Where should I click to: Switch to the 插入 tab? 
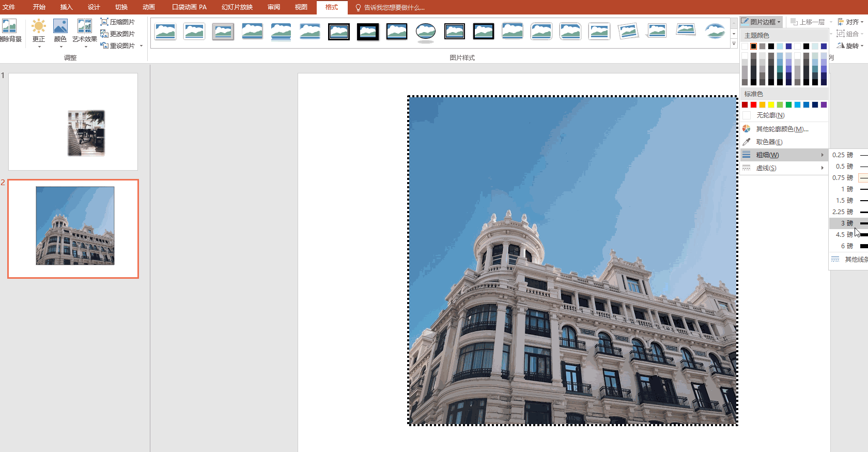coord(66,7)
